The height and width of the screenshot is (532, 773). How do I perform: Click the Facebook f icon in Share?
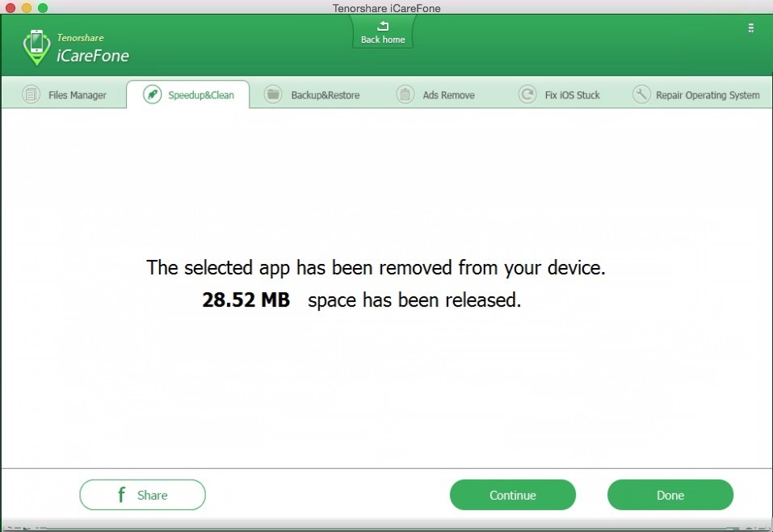[122, 494]
